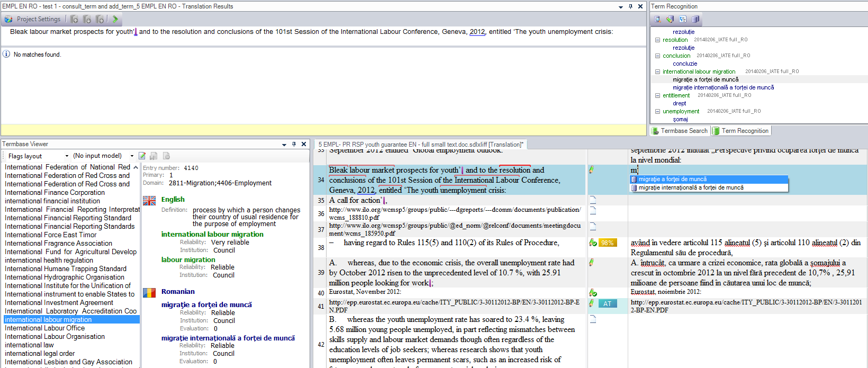Viewport: 868px width, 368px height.
Task: Switch to the Termbase Search tab
Action: 679,131
